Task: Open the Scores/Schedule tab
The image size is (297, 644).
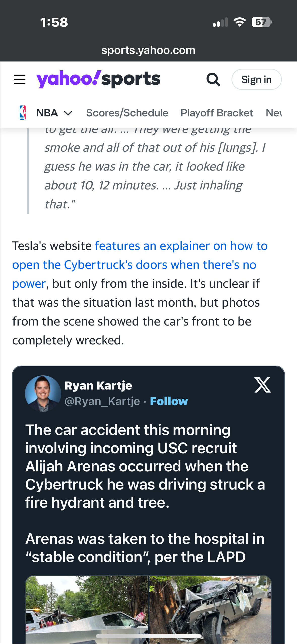Action: click(127, 113)
